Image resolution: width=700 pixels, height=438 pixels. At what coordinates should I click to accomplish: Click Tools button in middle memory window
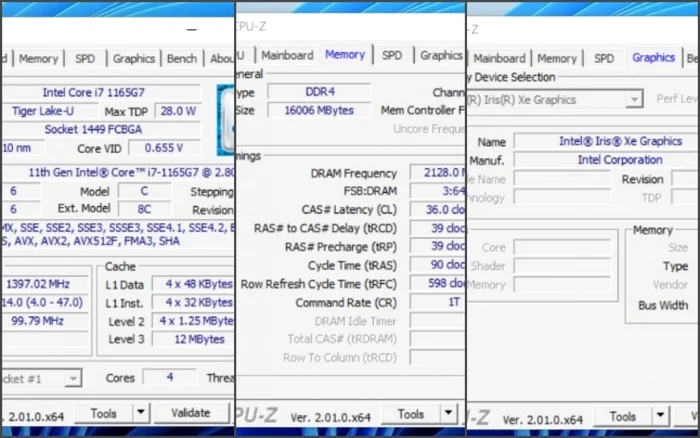(411, 414)
